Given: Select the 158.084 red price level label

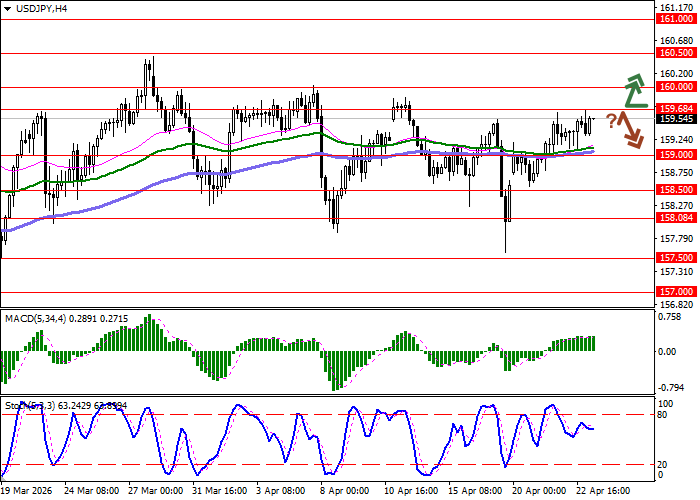Looking at the screenshot, I should pos(676,218).
